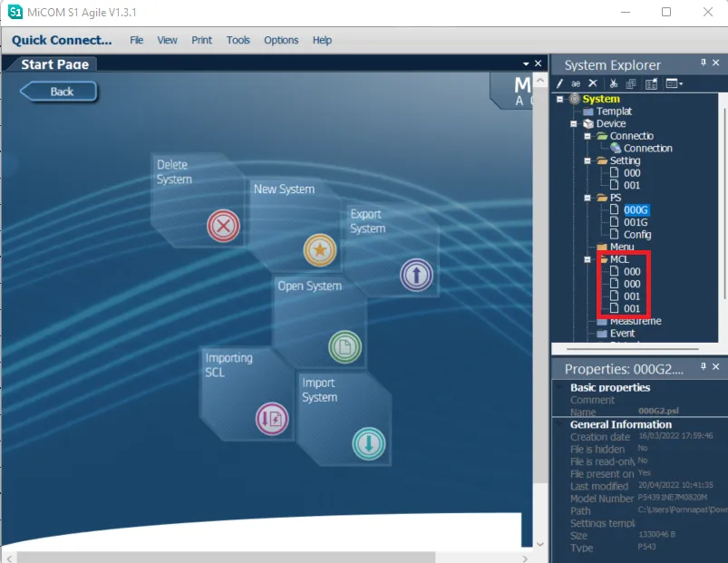728x563 pixels.
Task: Select the pencil edit icon in System Explorer toolbar
Action: 560,83
